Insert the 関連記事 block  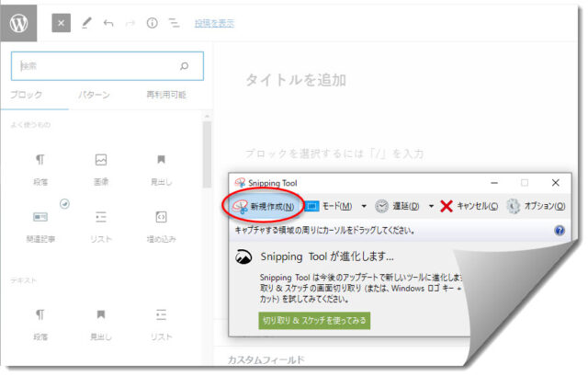(x=40, y=227)
